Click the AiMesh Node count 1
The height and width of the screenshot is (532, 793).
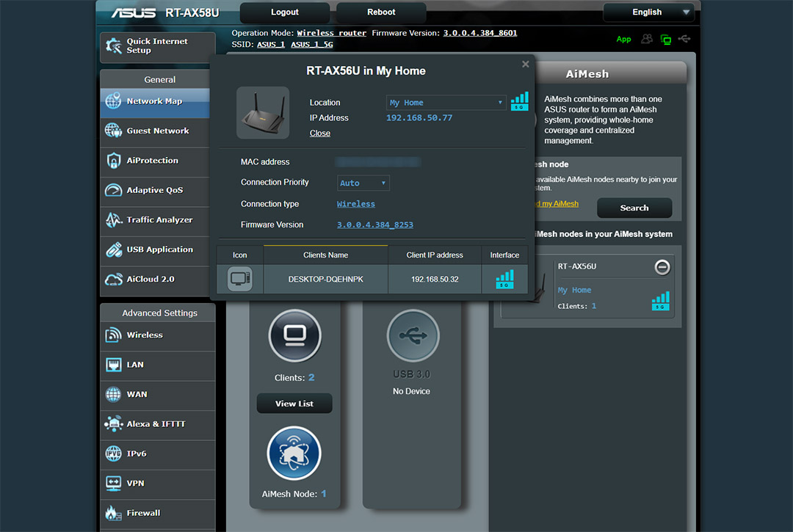pyautogui.click(x=324, y=494)
